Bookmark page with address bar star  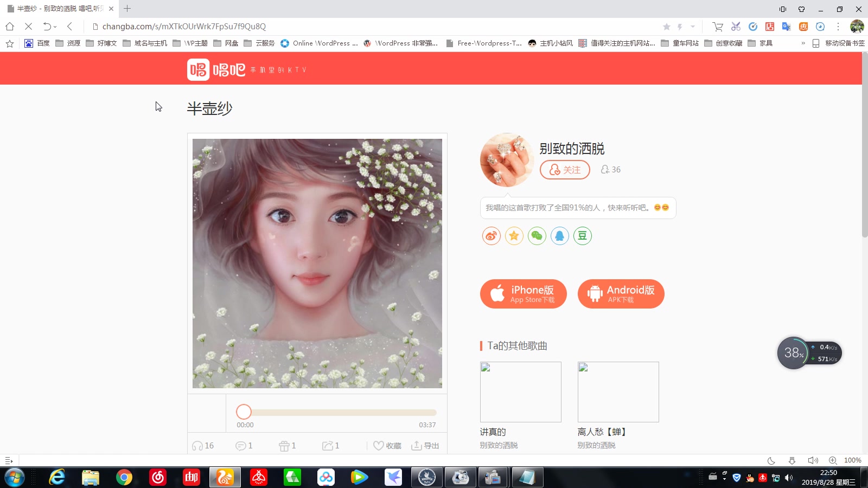tap(667, 27)
